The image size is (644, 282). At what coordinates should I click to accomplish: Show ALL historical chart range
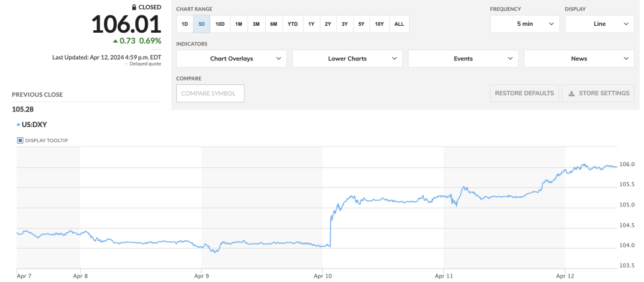[x=399, y=24]
